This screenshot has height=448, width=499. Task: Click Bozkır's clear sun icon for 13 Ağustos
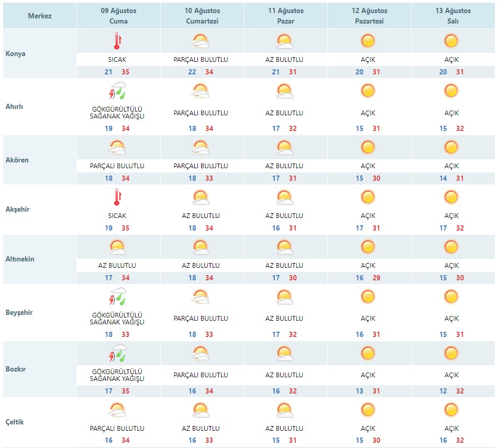(451, 353)
